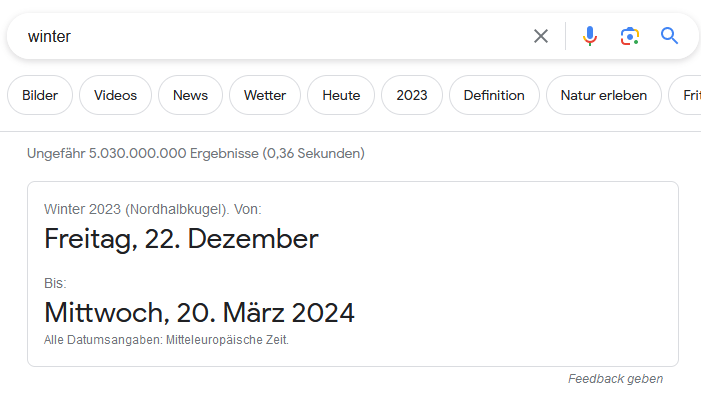Image resolution: width=701 pixels, height=393 pixels.
Task: Click the "Winter 2023 (Nordhalbkugel)" heading
Action: (x=136, y=209)
